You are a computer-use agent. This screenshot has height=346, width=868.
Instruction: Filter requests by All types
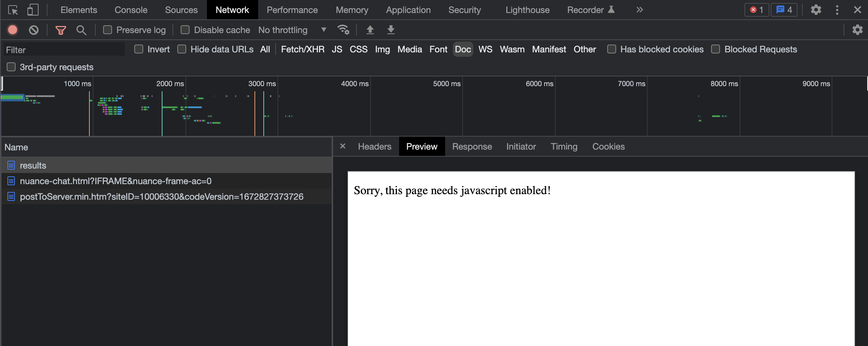click(265, 49)
